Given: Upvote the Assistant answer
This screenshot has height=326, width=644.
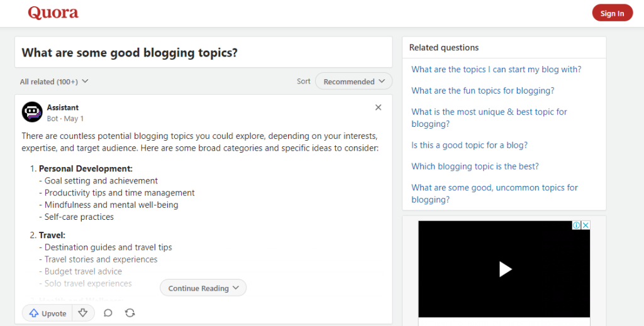Looking at the screenshot, I should 47,313.
